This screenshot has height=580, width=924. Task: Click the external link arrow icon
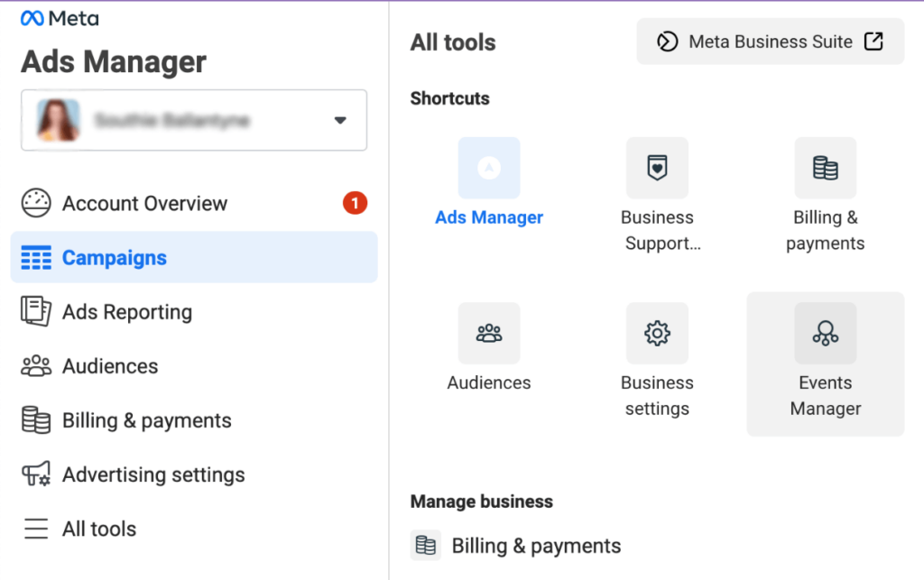click(x=873, y=41)
